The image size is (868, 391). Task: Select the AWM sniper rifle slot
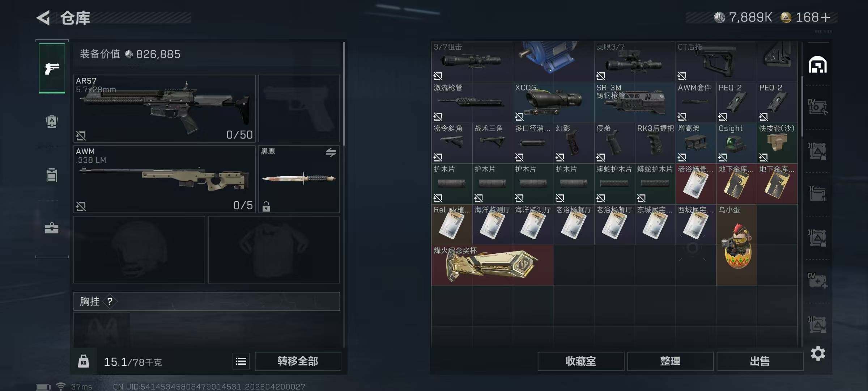click(x=165, y=179)
